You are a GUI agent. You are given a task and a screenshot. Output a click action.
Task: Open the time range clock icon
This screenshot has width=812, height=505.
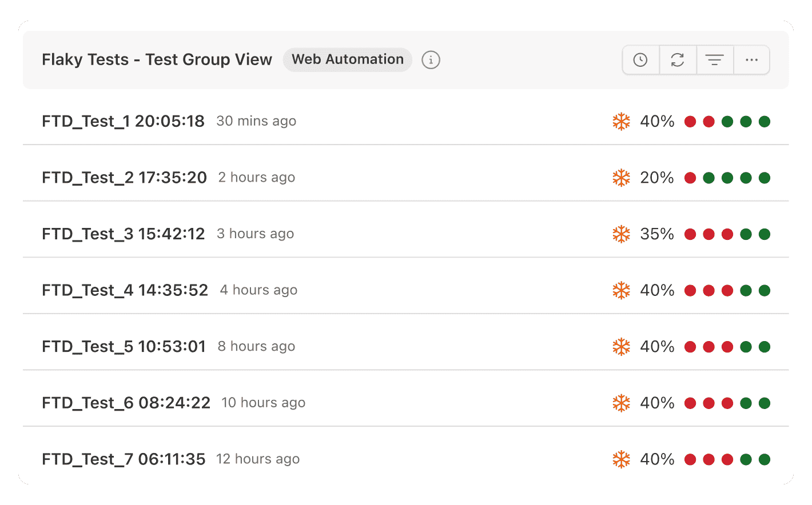point(640,59)
